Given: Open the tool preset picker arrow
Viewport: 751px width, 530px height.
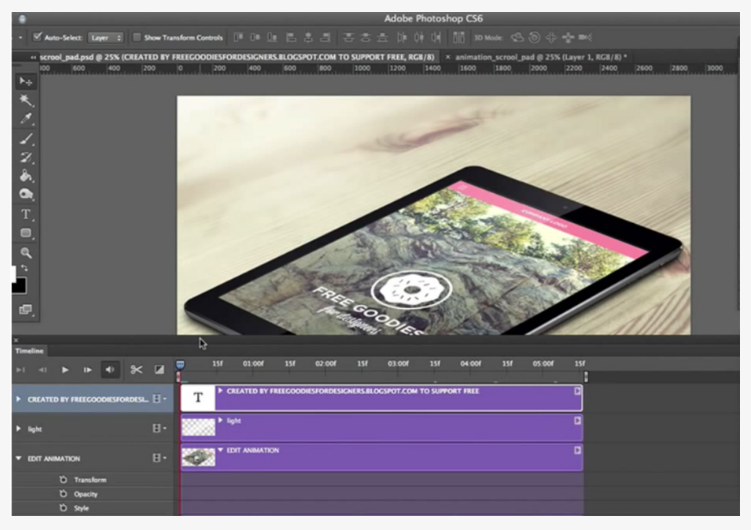Looking at the screenshot, I should tap(21, 37).
